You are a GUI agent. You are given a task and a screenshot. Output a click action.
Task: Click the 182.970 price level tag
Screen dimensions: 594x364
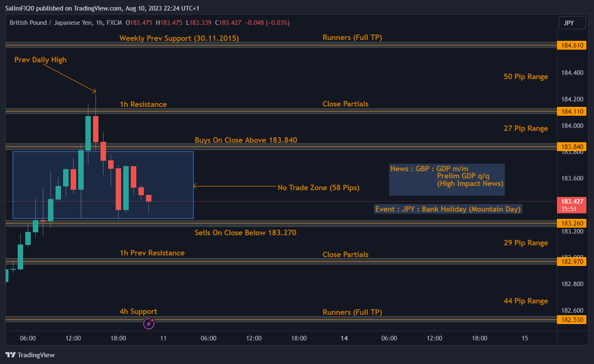click(571, 262)
